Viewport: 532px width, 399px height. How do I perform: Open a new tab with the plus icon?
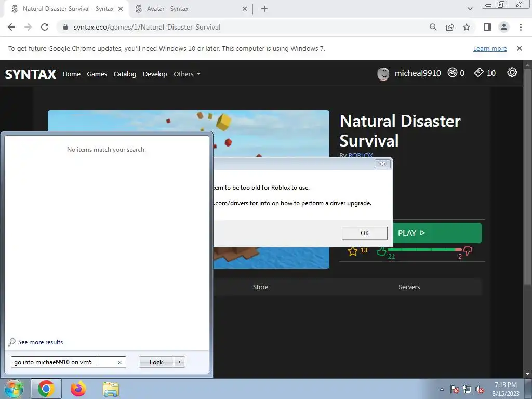tap(264, 9)
